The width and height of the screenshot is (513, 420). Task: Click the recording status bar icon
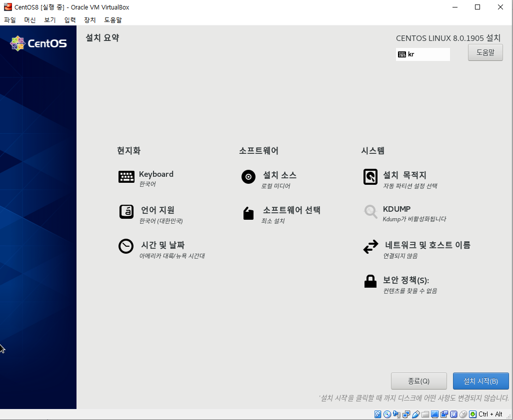[x=444, y=414]
